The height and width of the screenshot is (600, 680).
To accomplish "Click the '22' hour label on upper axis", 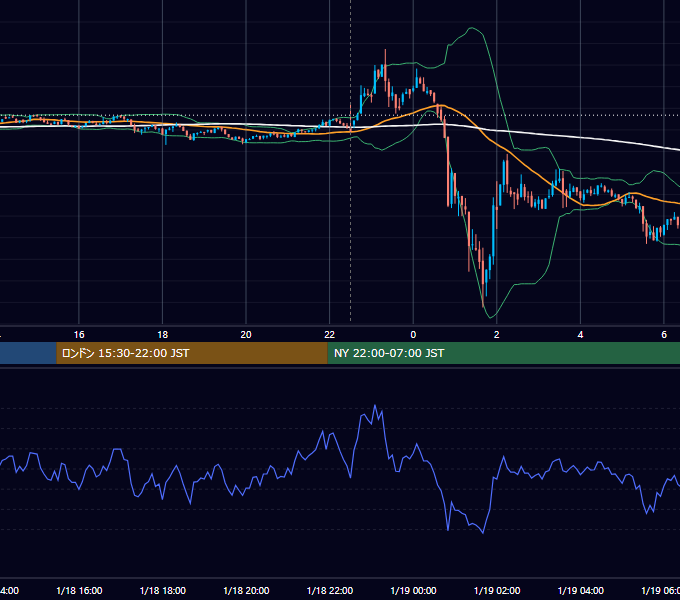I will click(x=330, y=335).
